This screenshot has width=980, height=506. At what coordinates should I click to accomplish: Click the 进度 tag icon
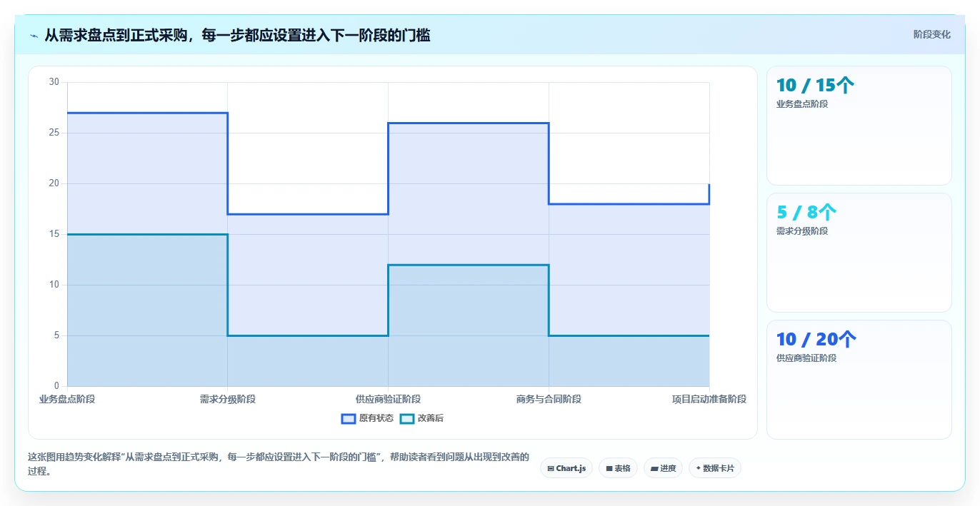[654, 469]
